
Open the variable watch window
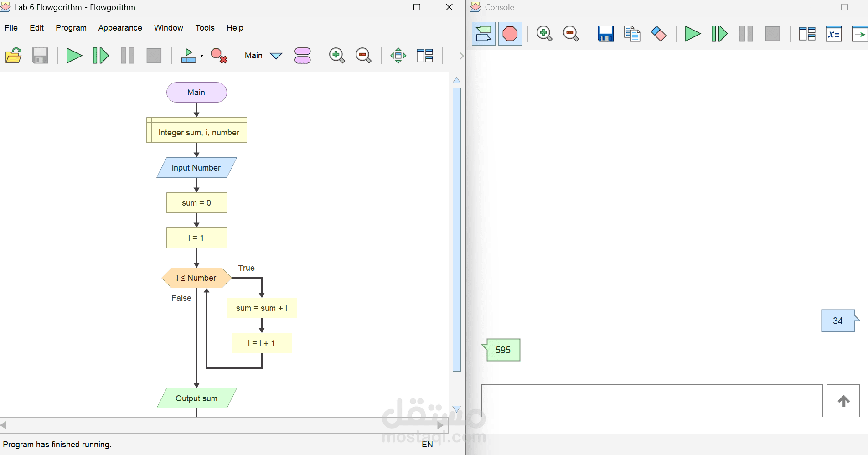point(834,33)
